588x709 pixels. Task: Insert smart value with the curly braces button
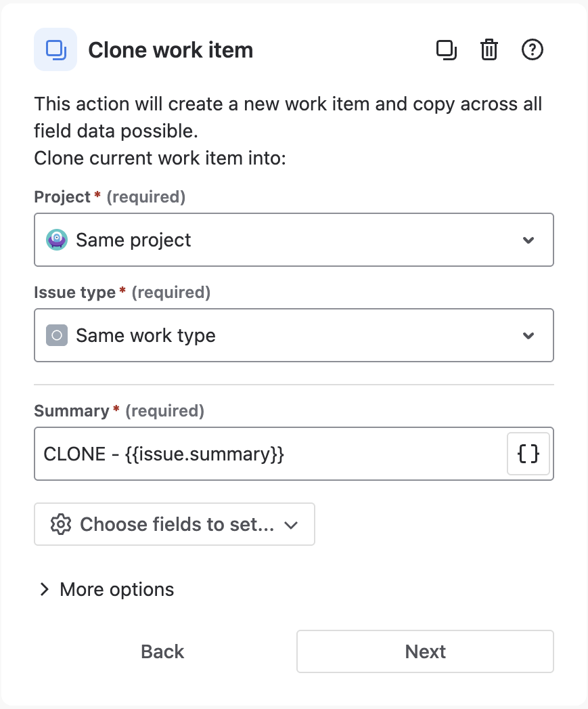(x=528, y=454)
